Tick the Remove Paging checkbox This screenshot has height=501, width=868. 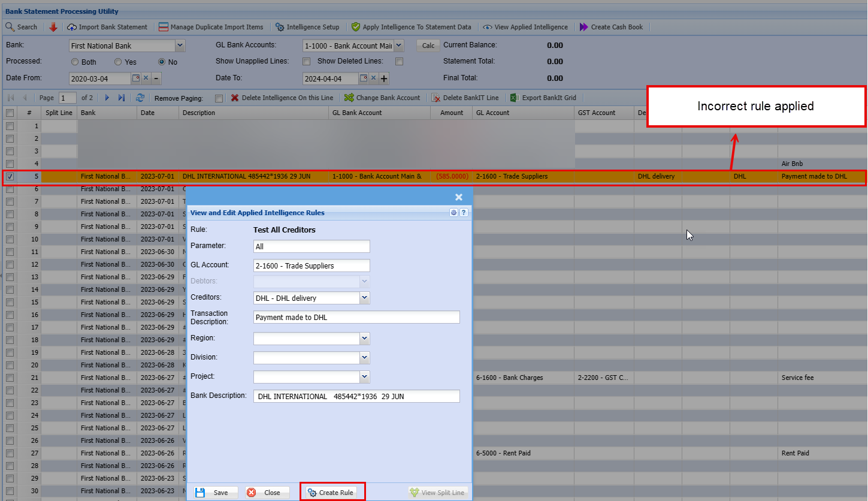[219, 98]
